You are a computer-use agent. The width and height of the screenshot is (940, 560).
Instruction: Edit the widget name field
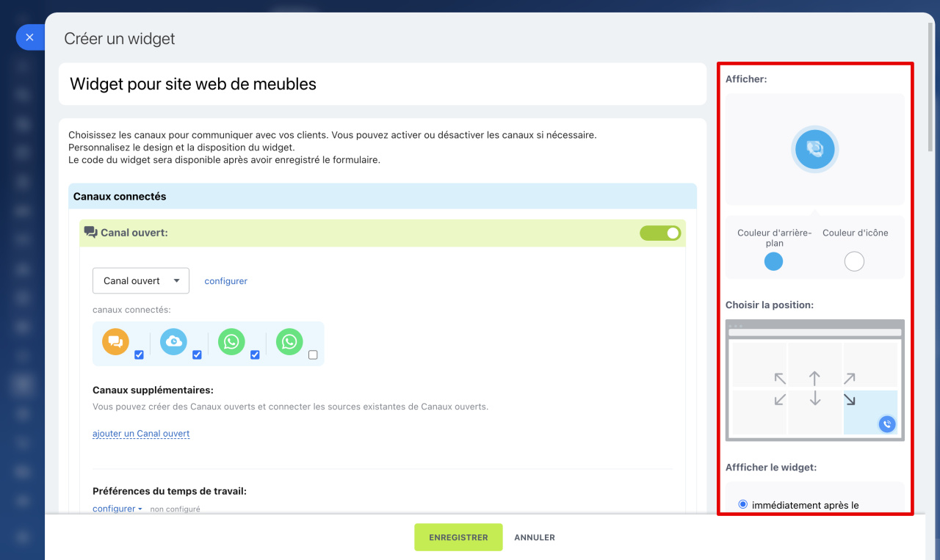[383, 84]
